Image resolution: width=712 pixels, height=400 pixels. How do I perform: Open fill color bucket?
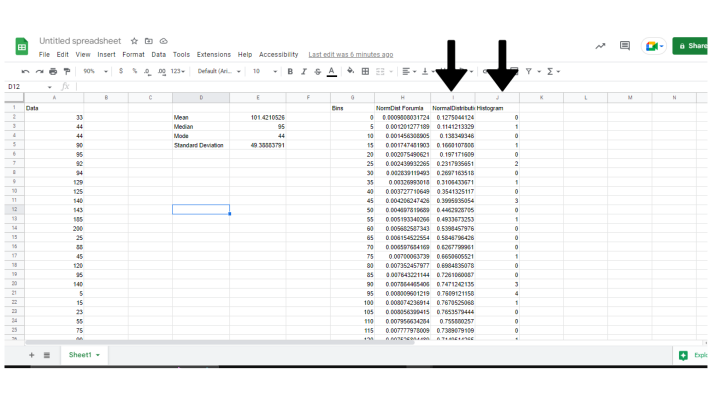pos(351,71)
